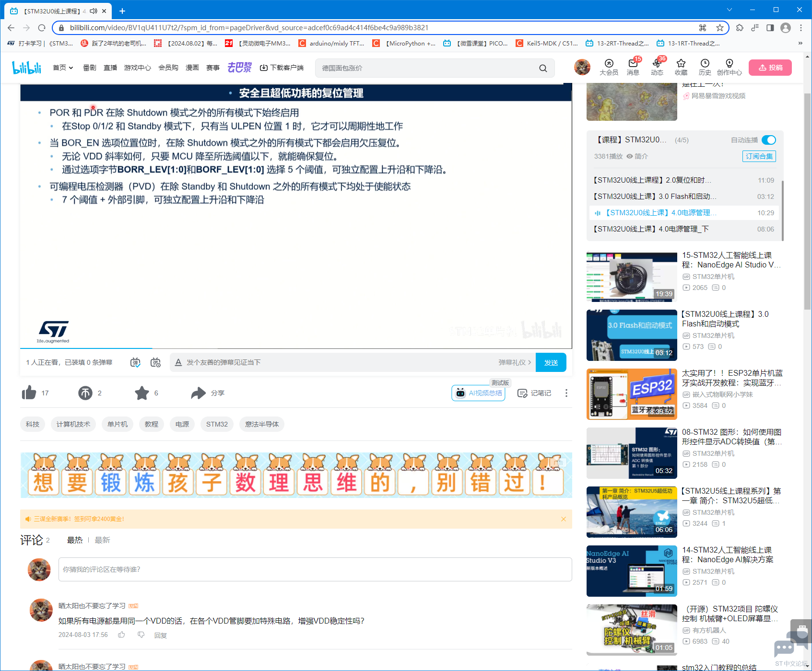Open the Chrome profile avatar icon
Screen dimensions: 812x671
(786, 28)
